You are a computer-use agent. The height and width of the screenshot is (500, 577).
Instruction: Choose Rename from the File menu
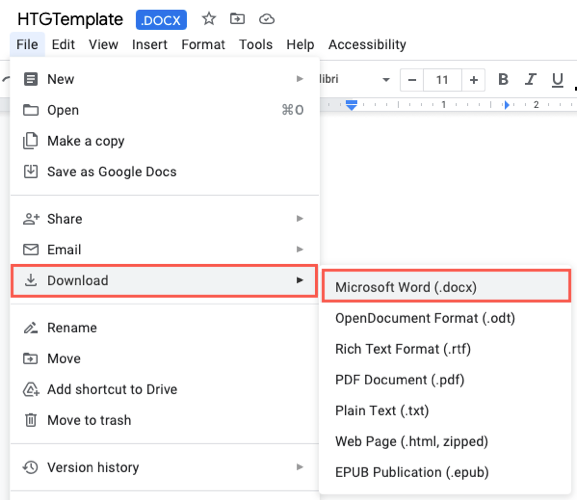point(164,328)
